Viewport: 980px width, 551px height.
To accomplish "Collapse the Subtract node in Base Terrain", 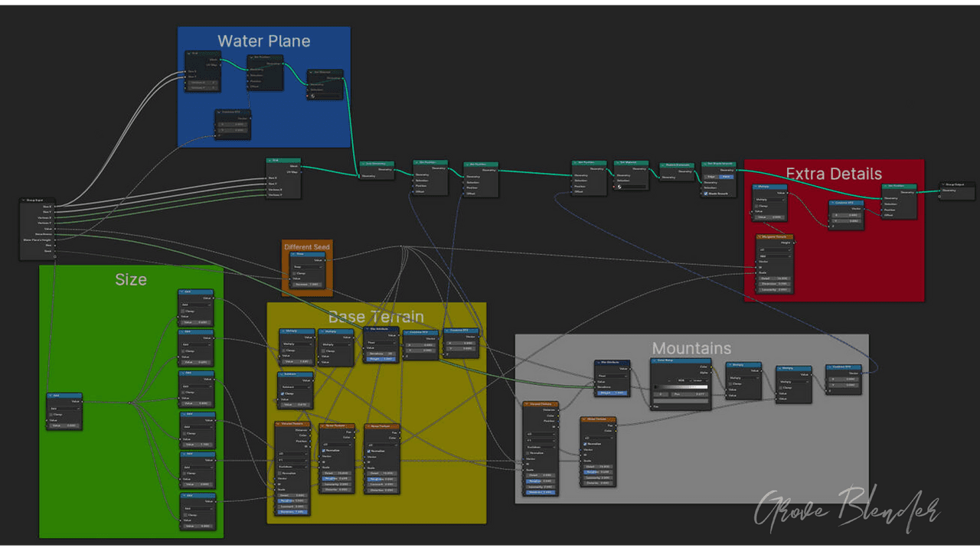I will point(281,374).
